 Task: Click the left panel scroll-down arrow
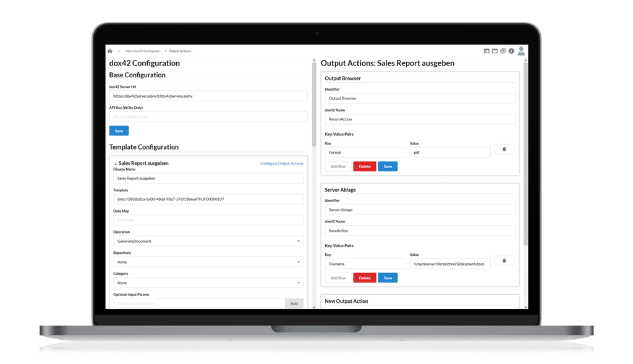pos(314,307)
